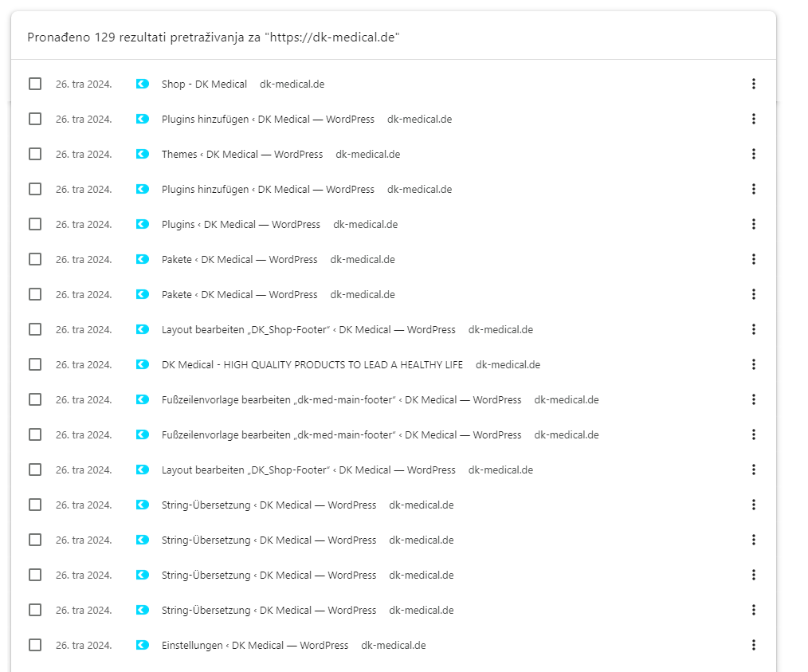Open Plugins ‹ DK Medical — WordPress link

(241, 224)
